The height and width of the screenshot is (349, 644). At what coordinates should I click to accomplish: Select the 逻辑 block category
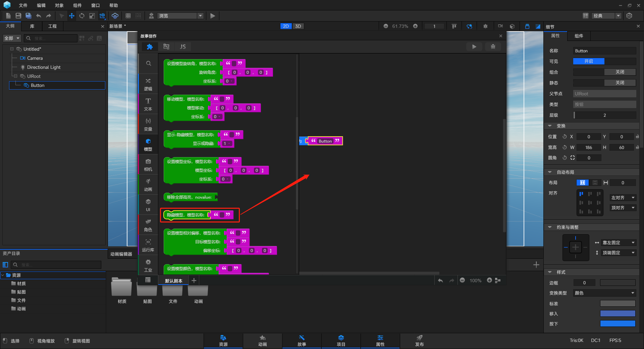click(x=148, y=84)
